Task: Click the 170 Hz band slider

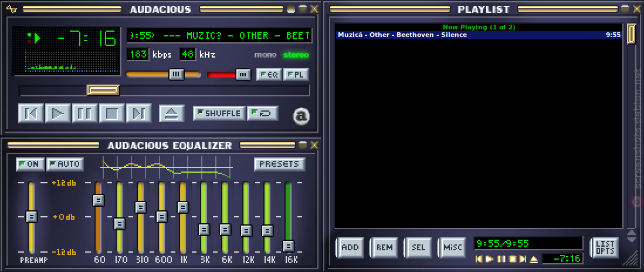Action: [119, 224]
